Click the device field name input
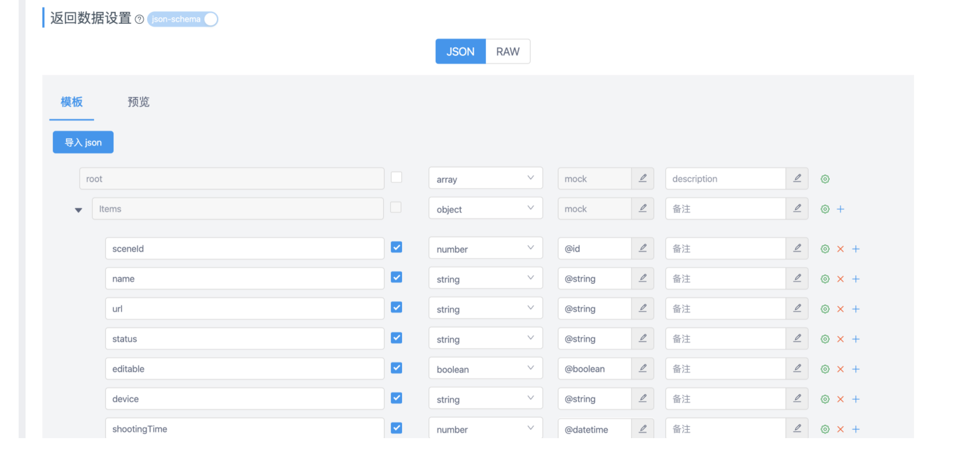 point(245,399)
